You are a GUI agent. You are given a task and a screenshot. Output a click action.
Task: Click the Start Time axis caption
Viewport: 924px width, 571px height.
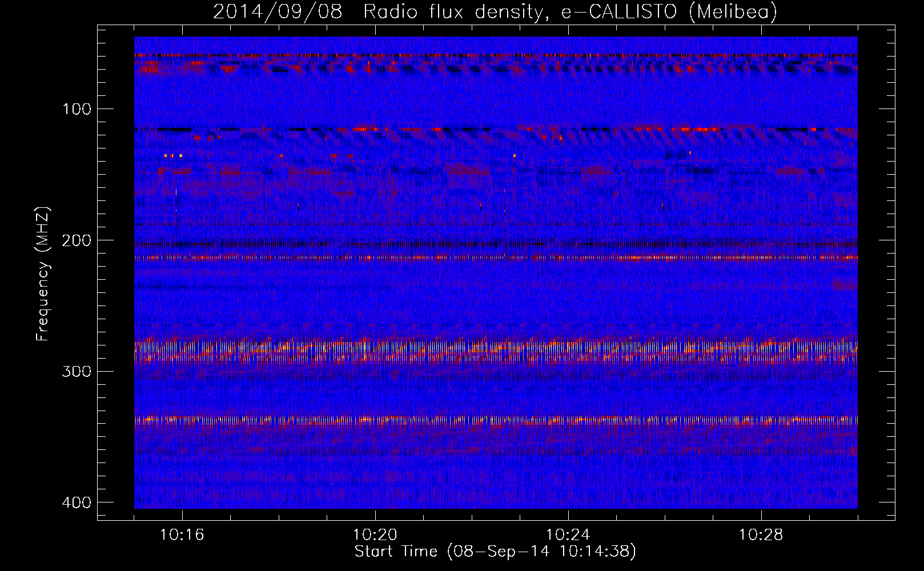[495, 552]
